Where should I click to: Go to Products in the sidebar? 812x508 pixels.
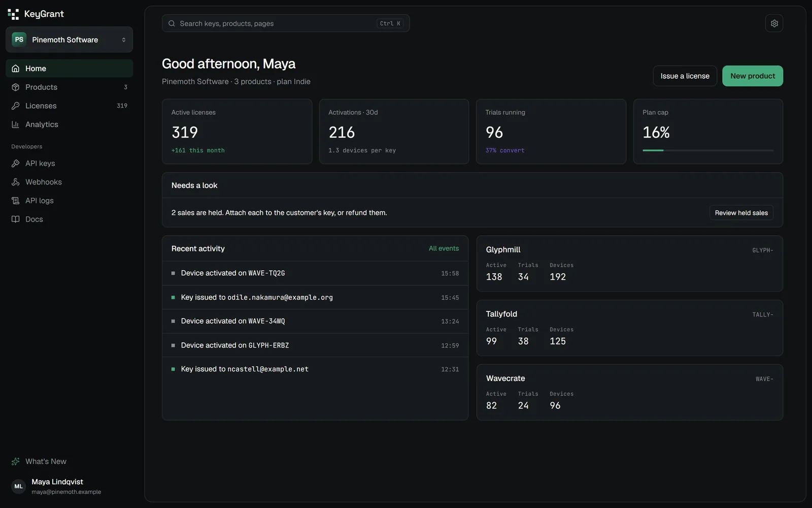69,87
